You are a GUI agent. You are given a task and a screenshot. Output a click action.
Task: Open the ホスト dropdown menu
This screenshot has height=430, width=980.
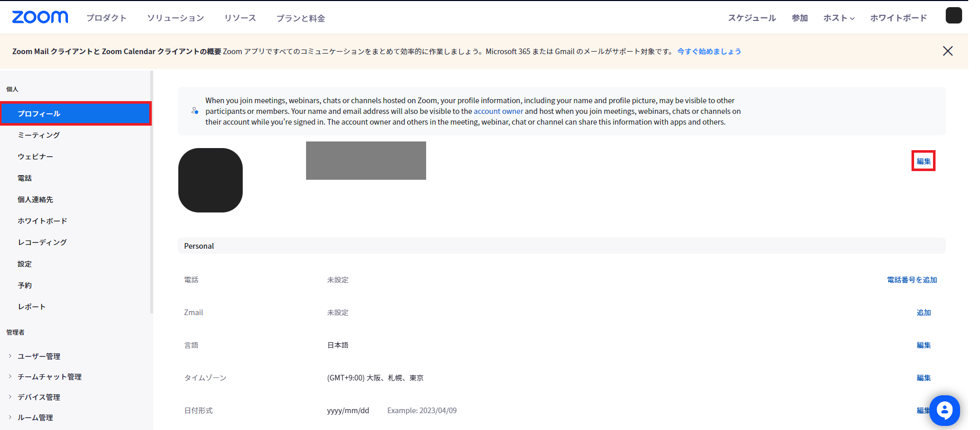point(838,18)
